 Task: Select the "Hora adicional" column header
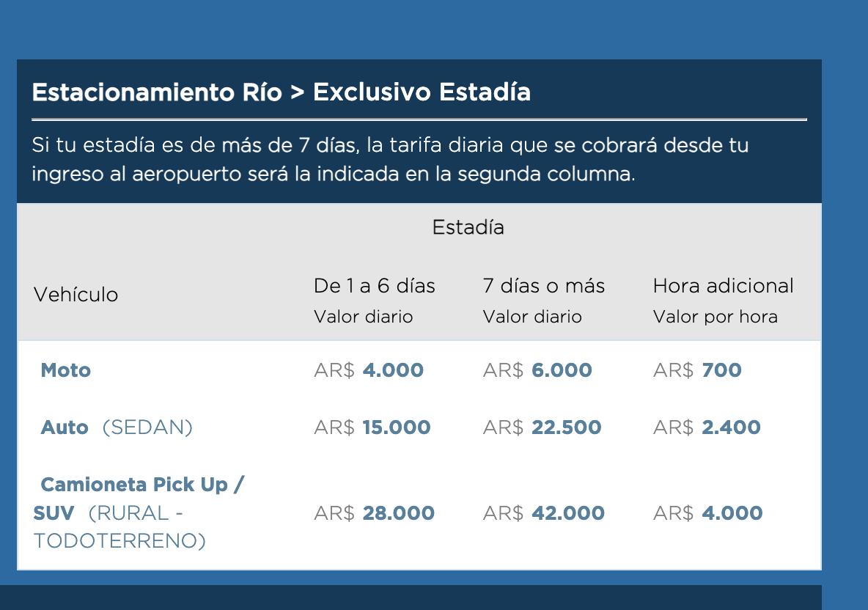723,286
